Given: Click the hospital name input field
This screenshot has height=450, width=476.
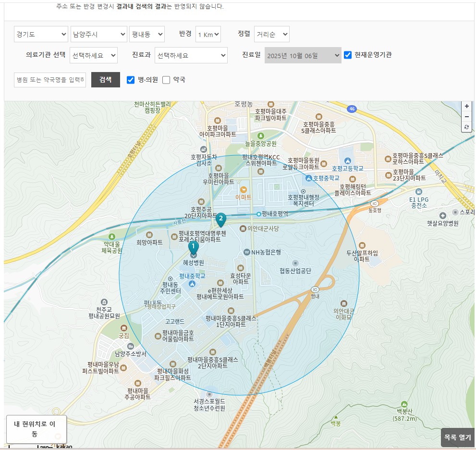Looking at the screenshot, I should pos(49,80).
